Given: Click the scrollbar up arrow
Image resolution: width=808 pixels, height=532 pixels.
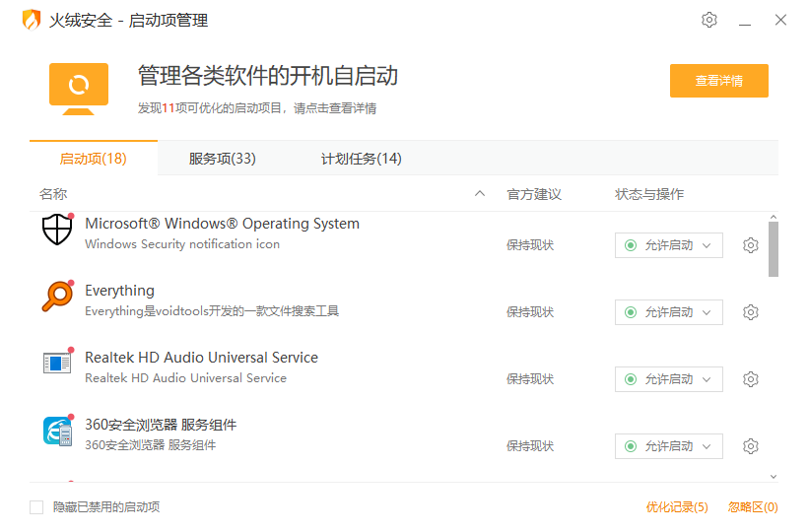Looking at the screenshot, I should coord(774,217).
